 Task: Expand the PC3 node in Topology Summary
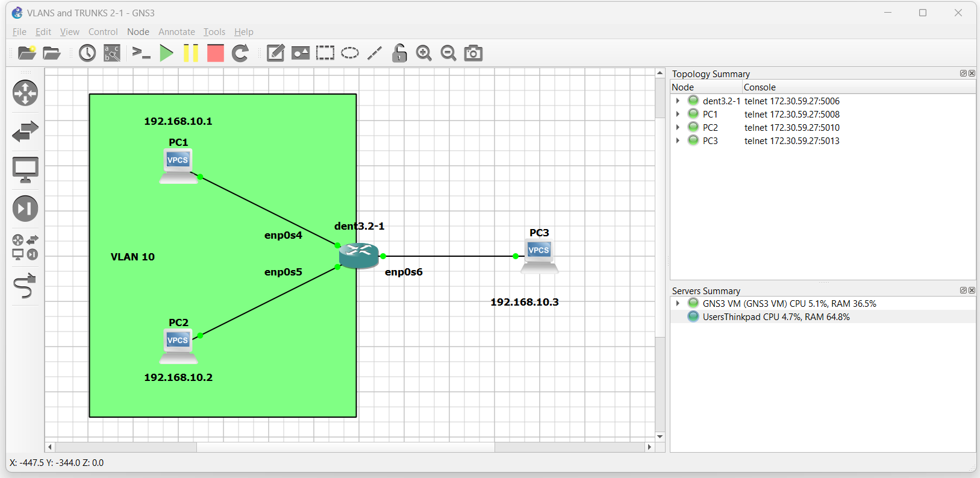pos(678,140)
